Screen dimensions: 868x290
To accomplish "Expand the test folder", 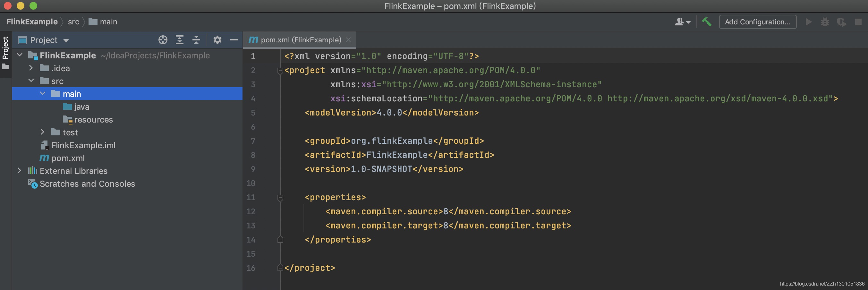I will [x=42, y=132].
